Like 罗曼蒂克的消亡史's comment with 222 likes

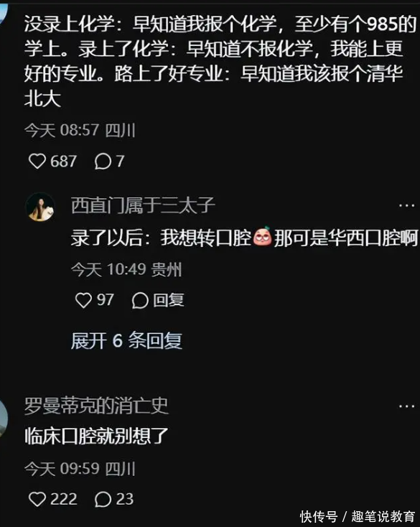click(x=37, y=499)
